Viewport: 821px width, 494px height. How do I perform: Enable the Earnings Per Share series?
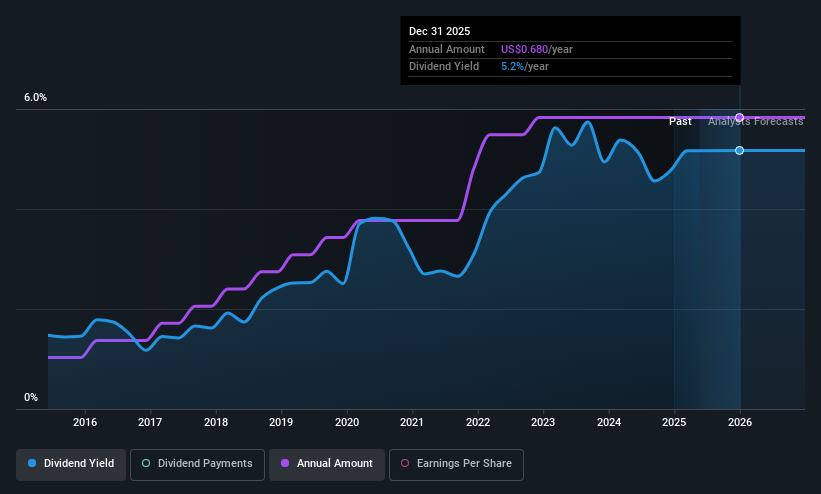coord(456,464)
